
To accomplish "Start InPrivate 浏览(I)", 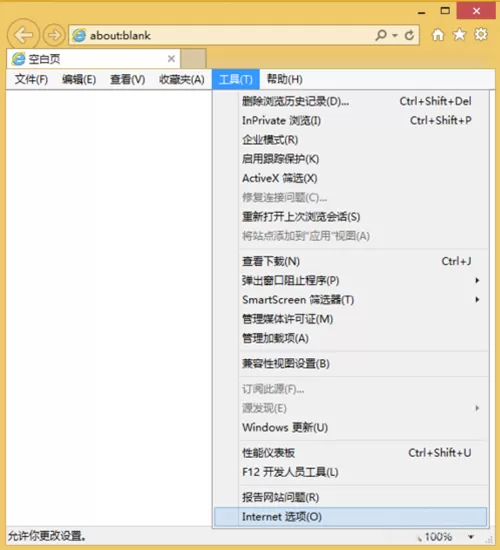I will tap(351, 121).
